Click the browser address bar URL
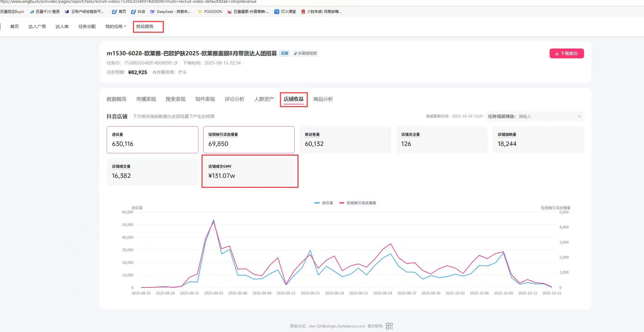 128,2
